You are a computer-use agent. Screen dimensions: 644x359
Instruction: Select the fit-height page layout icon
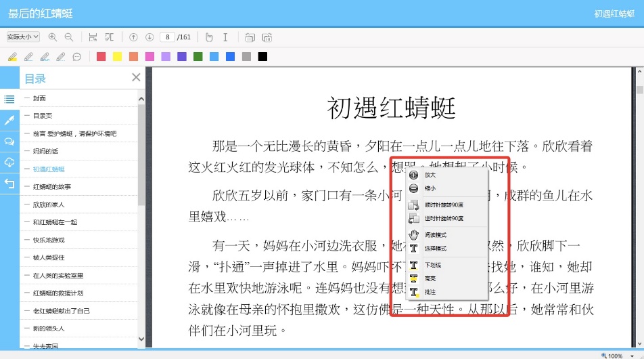point(110,37)
